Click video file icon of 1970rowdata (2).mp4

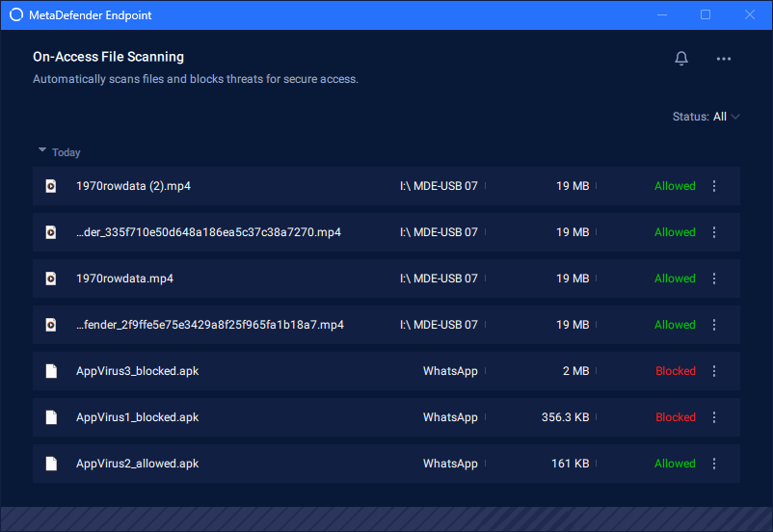click(51, 186)
